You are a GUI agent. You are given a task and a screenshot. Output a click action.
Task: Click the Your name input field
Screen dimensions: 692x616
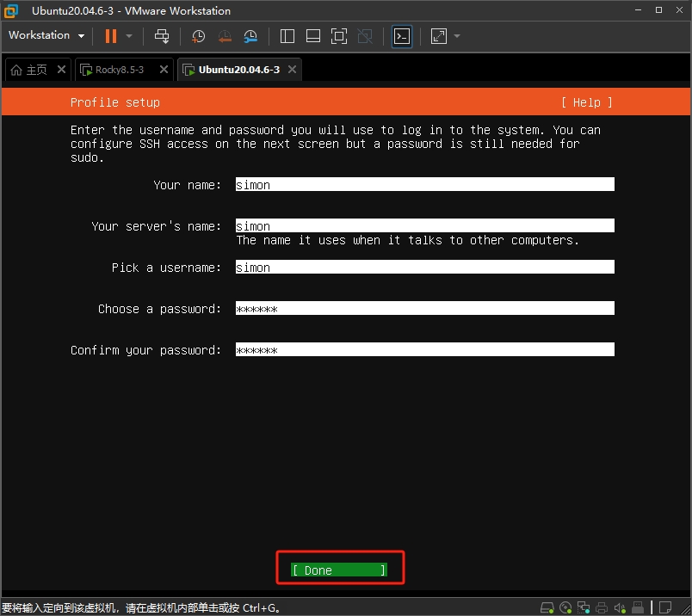coord(424,184)
